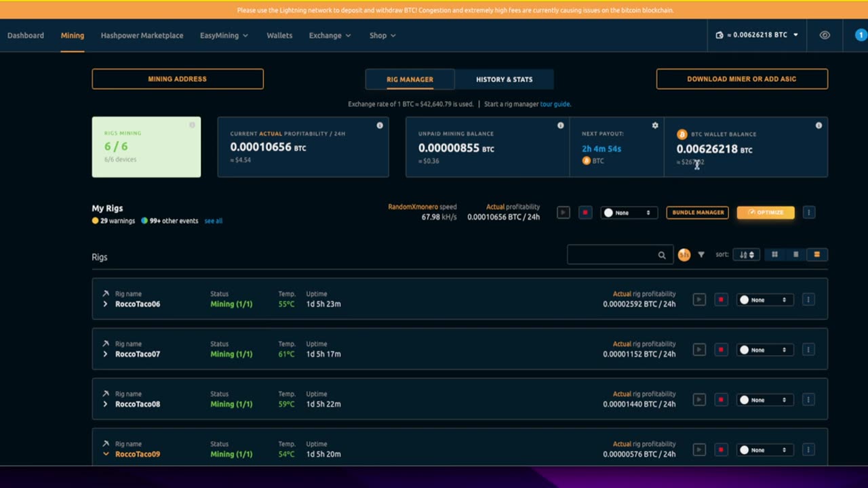This screenshot has width=868, height=488.
Task: Click the Mining Address button
Action: (178, 79)
